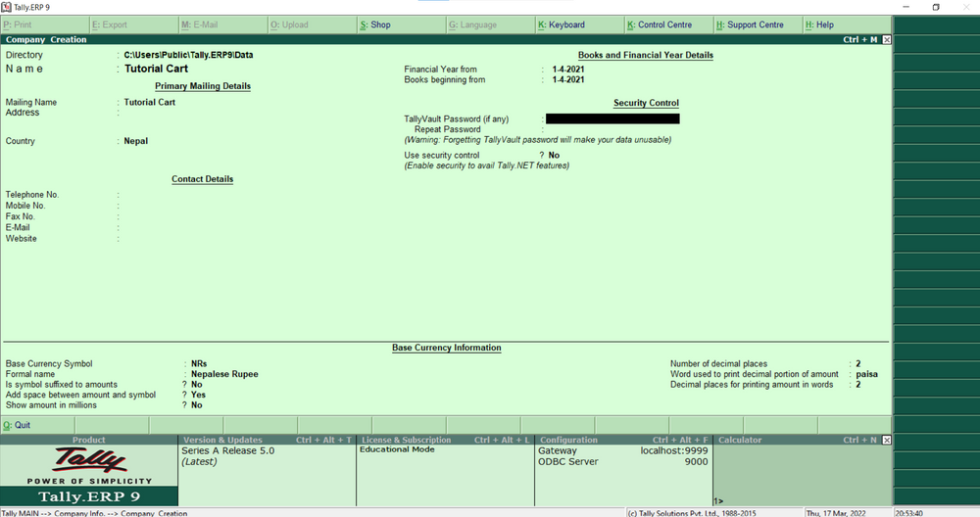Viewport: 980px width, 517px height.
Task: Open the Language toolbar button
Action: coord(491,25)
